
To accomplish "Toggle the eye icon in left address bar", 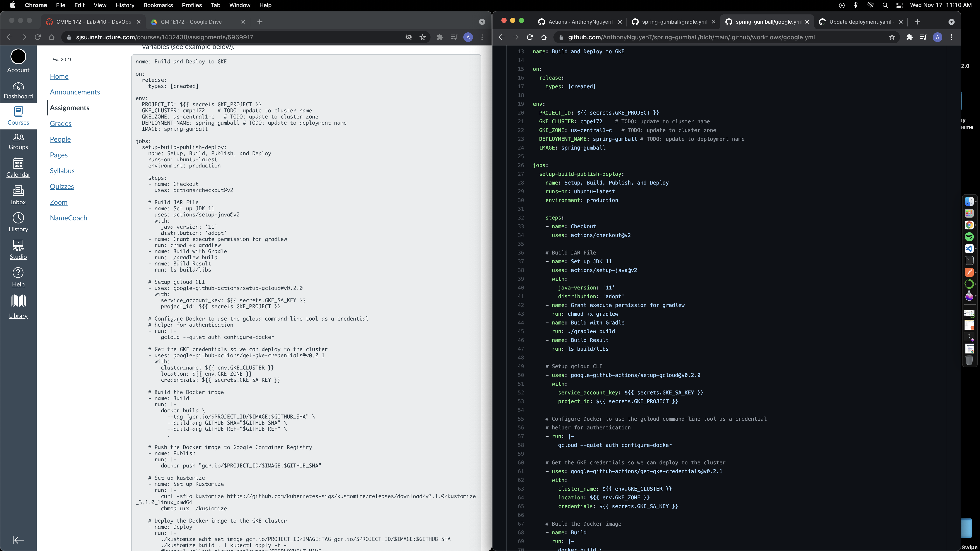I will pyautogui.click(x=409, y=37).
